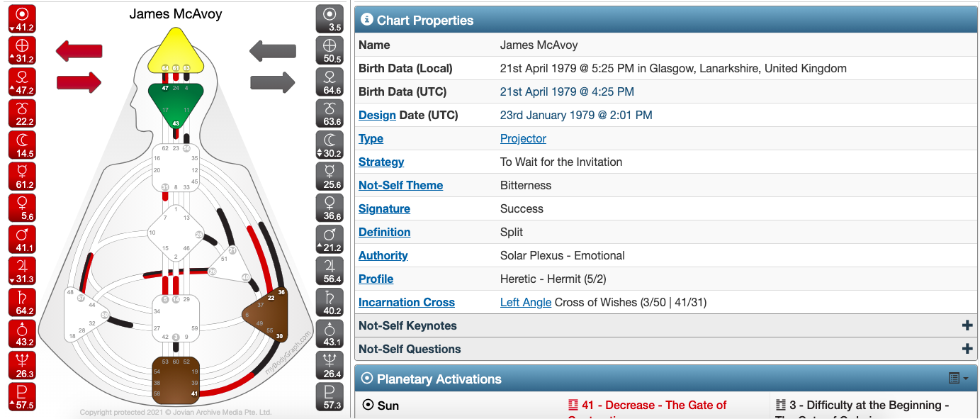Select the red South Node 22.2 tile
This screenshot has width=980, height=419.
pos(22,113)
